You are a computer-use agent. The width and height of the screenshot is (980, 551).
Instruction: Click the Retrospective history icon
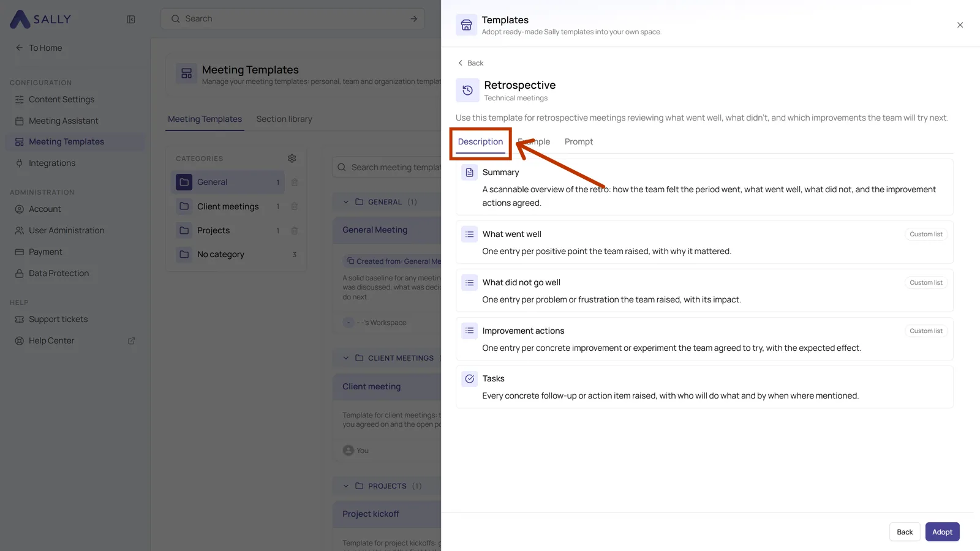click(x=467, y=91)
